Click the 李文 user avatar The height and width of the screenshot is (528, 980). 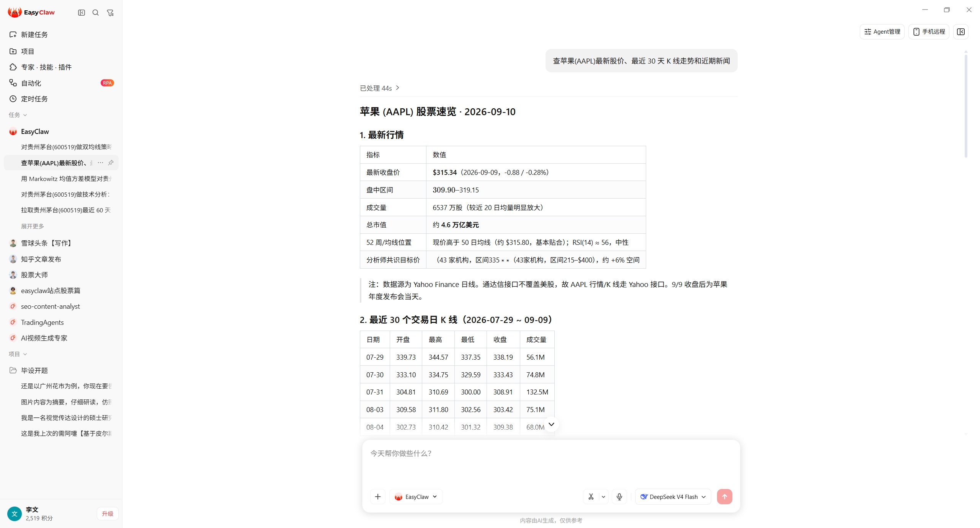click(x=15, y=514)
